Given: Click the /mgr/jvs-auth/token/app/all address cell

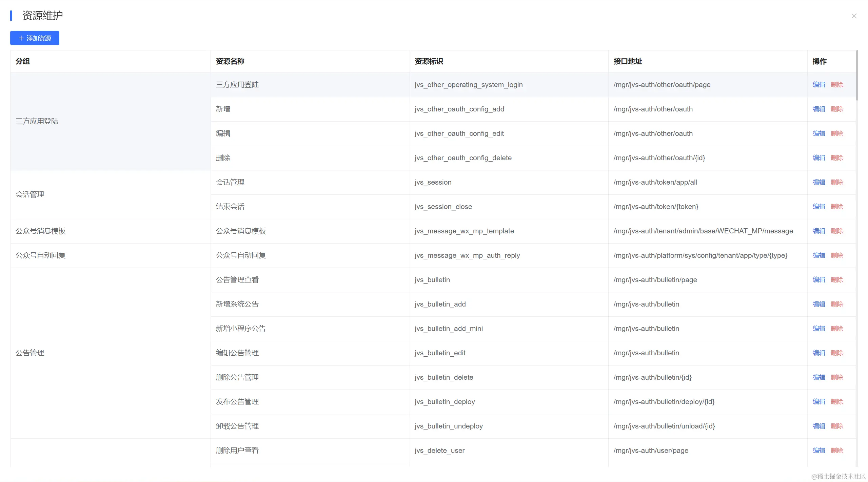Looking at the screenshot, I should pyautogui.click(x=655, y=182).
